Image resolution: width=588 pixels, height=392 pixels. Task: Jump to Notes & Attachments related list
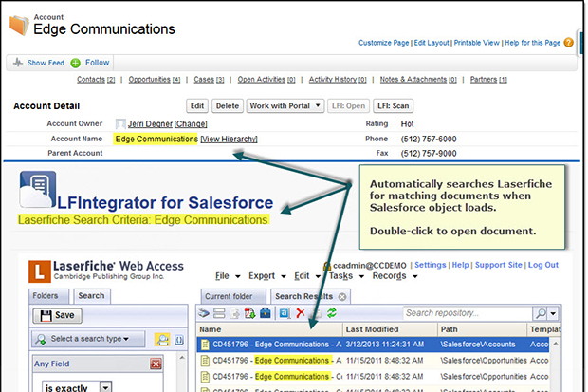[x=418, y=79]
